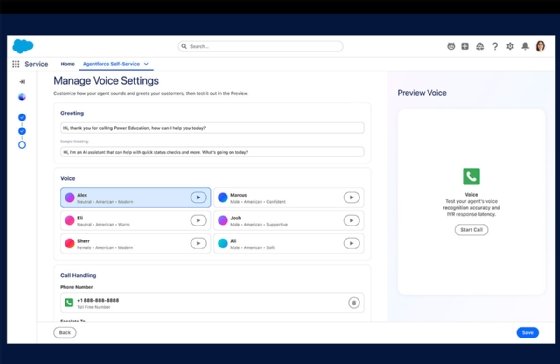Switch to the Home tab

(x=68, y=64)
